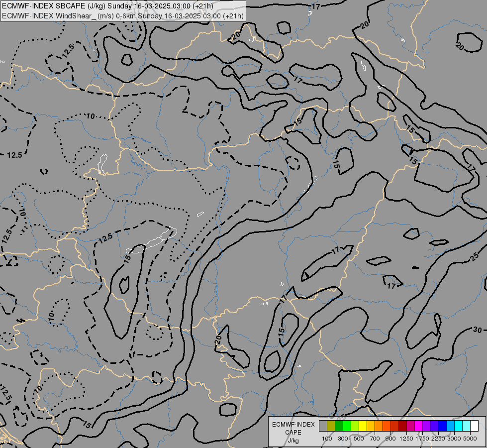Click the 300 value on legend scale

click(343, 439)
